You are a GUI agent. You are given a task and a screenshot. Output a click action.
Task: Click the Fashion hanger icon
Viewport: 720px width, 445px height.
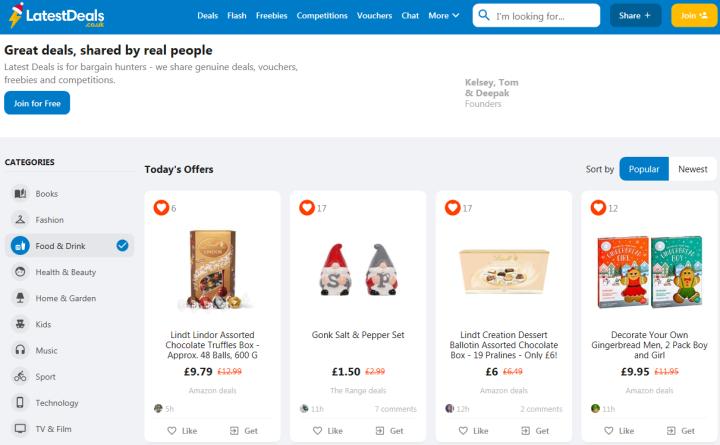pos(20,220)
